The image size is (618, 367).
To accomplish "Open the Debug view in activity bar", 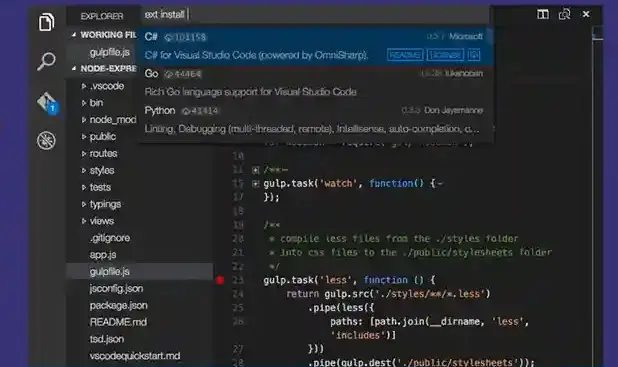I will (x=46, y=140).
